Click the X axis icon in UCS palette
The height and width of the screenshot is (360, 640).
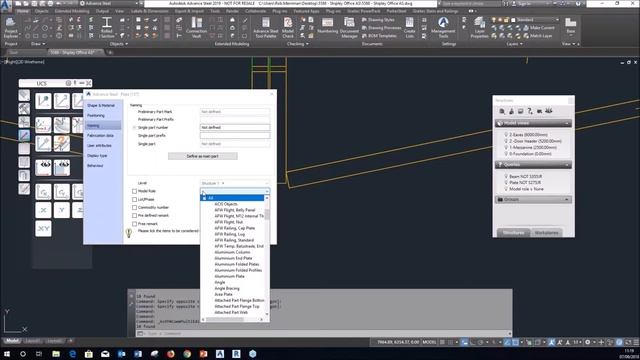(x=43, y=210)
